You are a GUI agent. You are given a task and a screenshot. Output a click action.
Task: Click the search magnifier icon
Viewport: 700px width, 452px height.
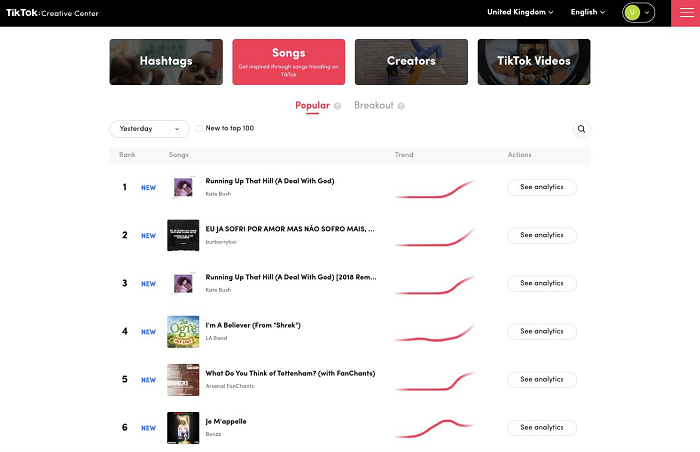581,129
